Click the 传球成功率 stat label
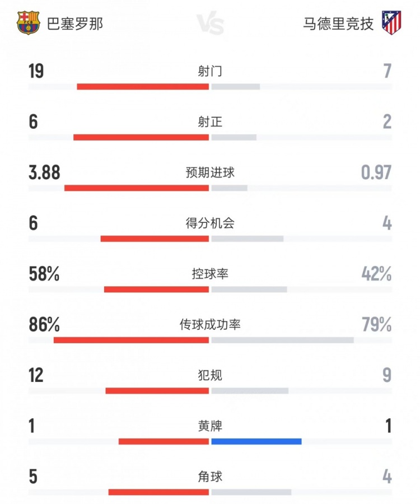420x504 pixels. point(210,324)
